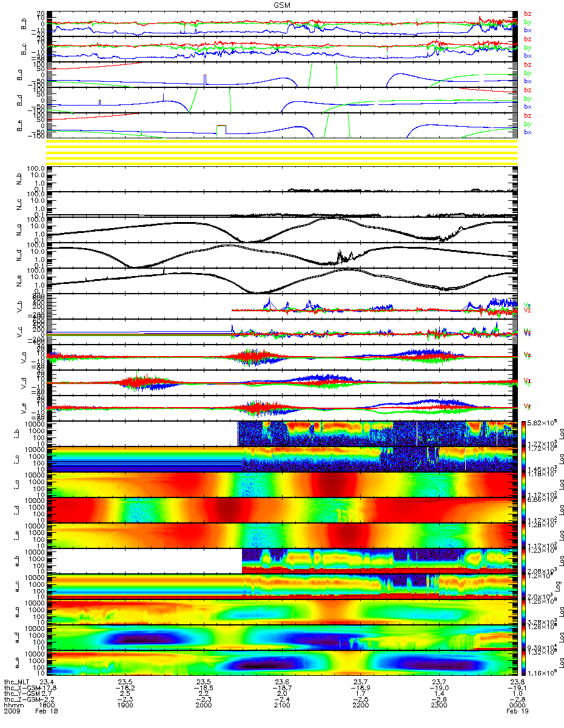Screen dimensions: 564x728
Task: Click green by legend of B_b panel
Action: click(527, 22)
